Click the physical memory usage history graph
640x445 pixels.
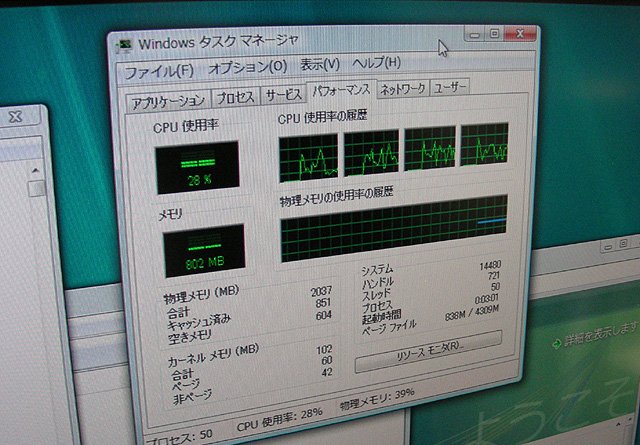394,228
